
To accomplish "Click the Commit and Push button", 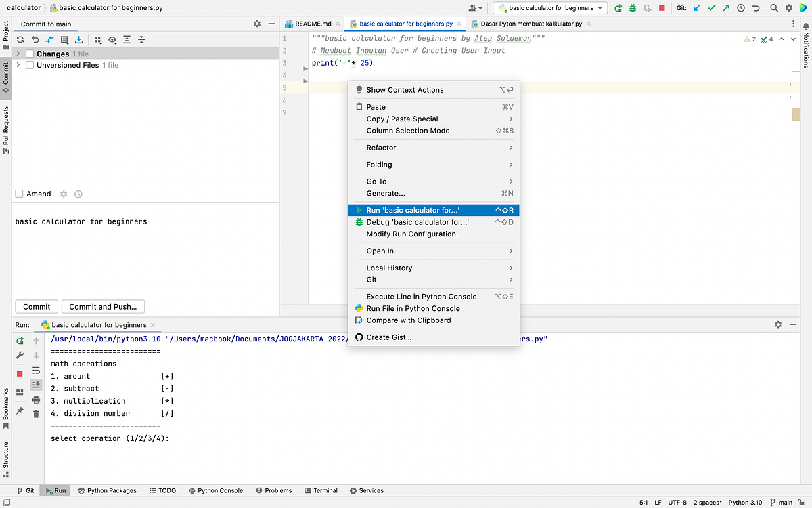I will point(103,306).
